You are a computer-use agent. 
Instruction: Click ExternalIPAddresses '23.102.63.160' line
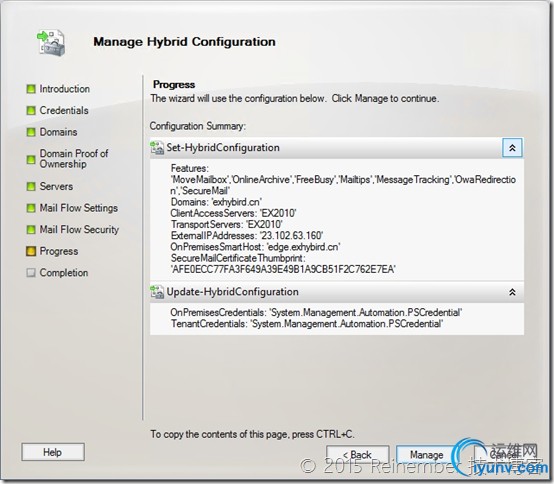(x=247, y=236)
